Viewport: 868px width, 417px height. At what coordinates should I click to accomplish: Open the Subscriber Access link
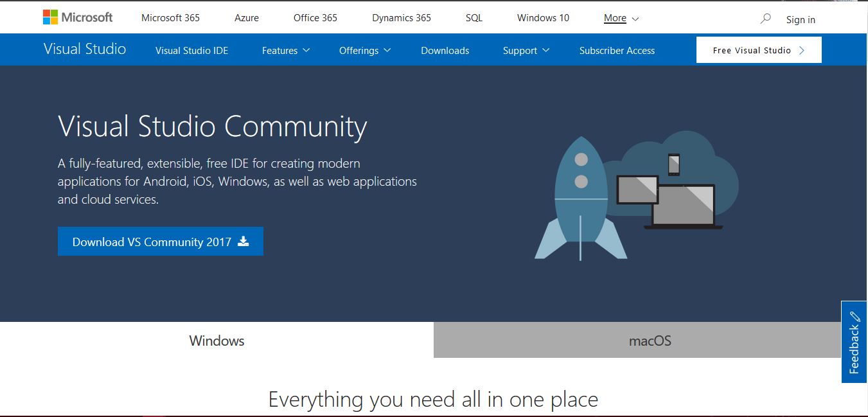[617, 50]
